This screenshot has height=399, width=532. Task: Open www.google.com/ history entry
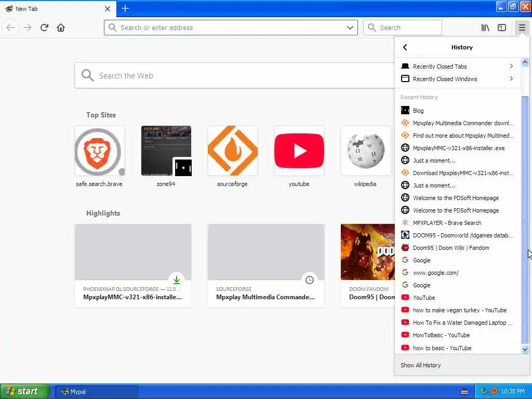pyautogui.click(x=457, y=272)
